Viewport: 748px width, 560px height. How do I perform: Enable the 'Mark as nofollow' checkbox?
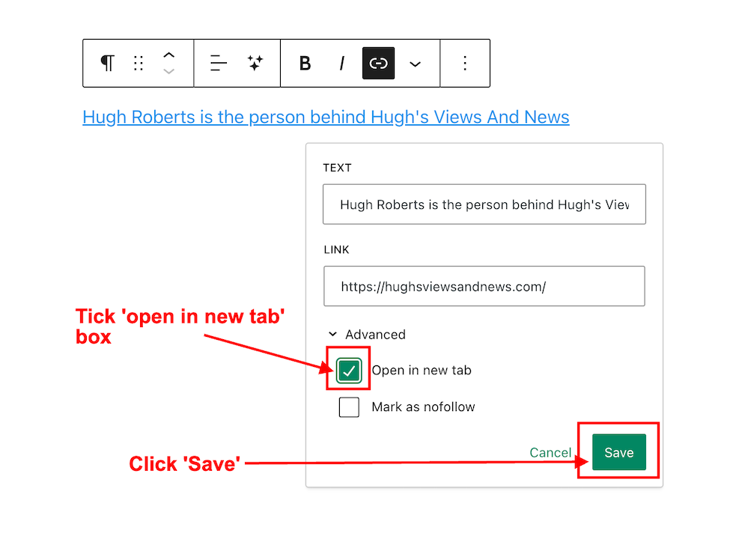click(349, 407)
